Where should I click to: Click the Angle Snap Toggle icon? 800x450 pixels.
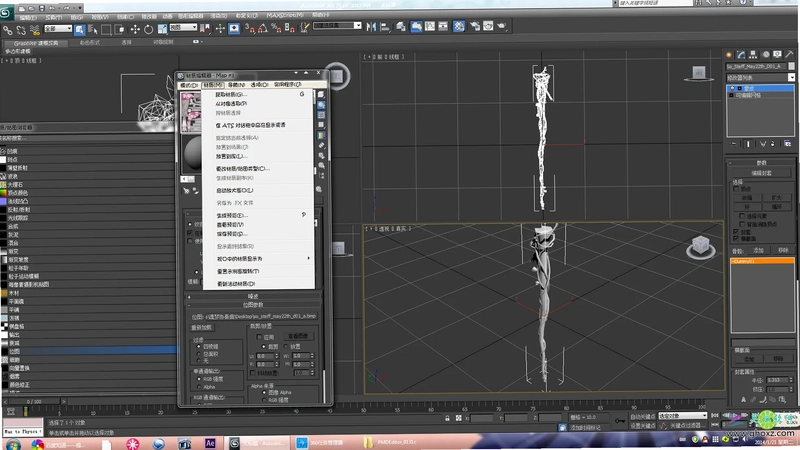263,28
